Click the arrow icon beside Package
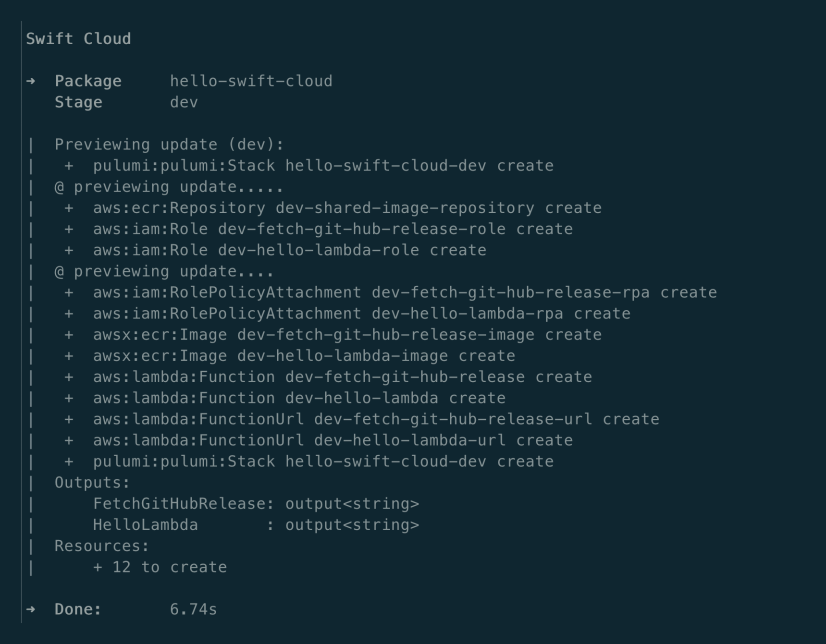 pos(31,81)
